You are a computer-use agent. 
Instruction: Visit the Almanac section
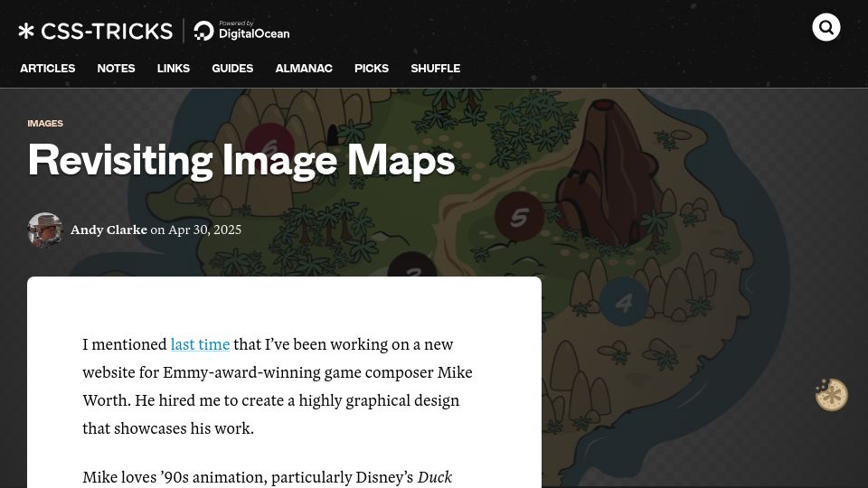(x=304, y=68)
